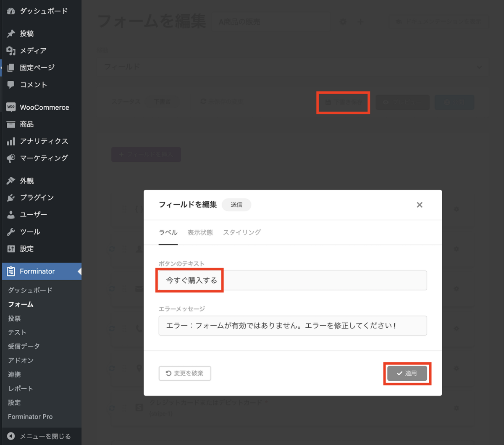The width and height of the screenshot is (504, 445).
Task: Close the フィールドを編集 dialog
Action: click(419, 205)
